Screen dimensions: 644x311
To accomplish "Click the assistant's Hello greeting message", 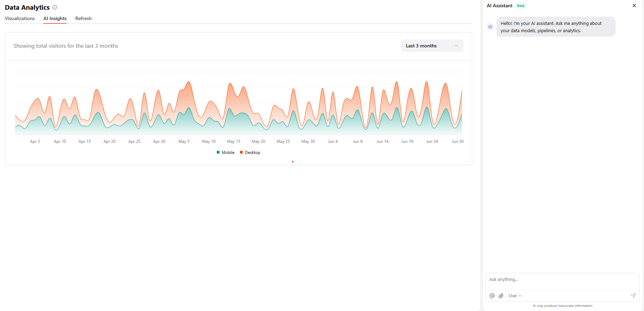I will point(556,27).
